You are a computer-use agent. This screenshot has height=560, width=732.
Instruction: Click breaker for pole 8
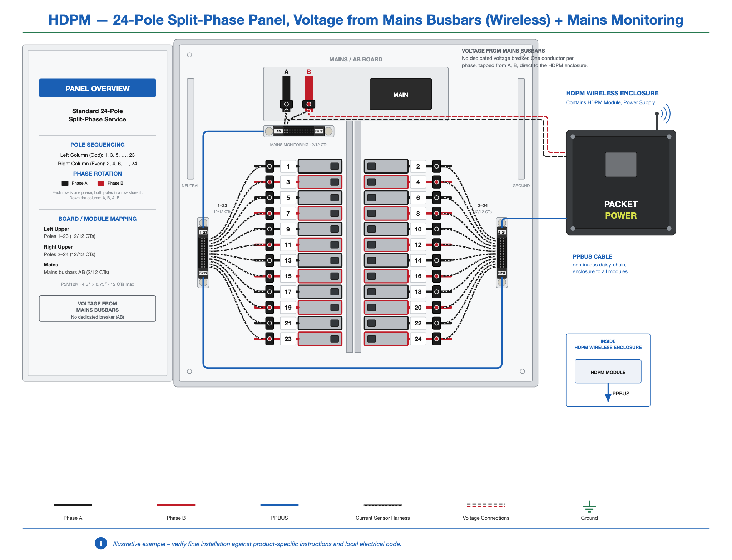386,214
